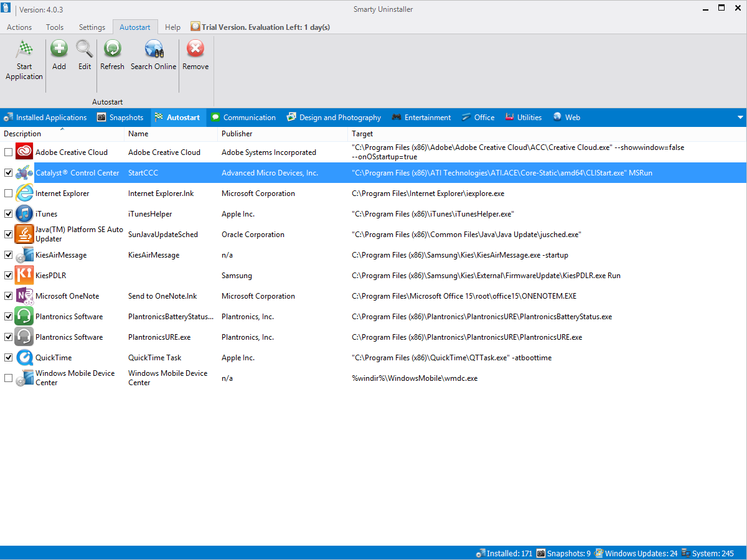This screenshot has height=560, width=747.
Task: Click the wmdc.exe target path
Action: coord(415,378)
